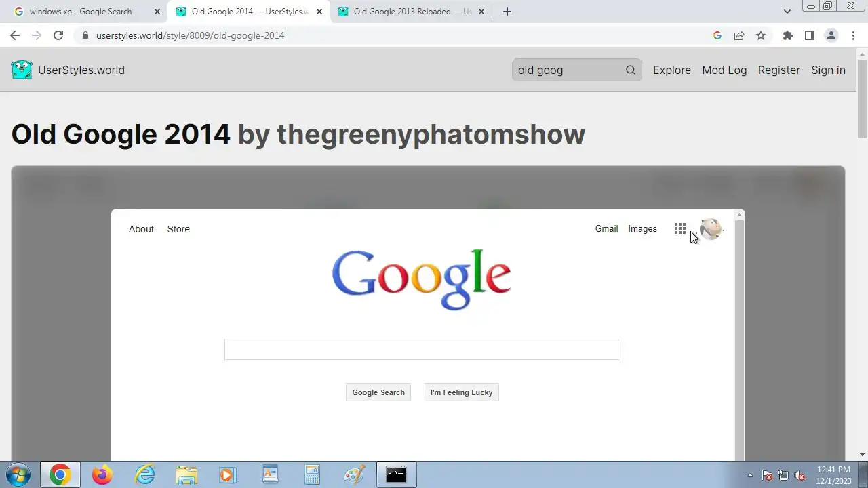Screen dimensions: 868x488
Task: Open the Calculator taskbar icon
Action: pyautogui.click(x=312, y=474)
